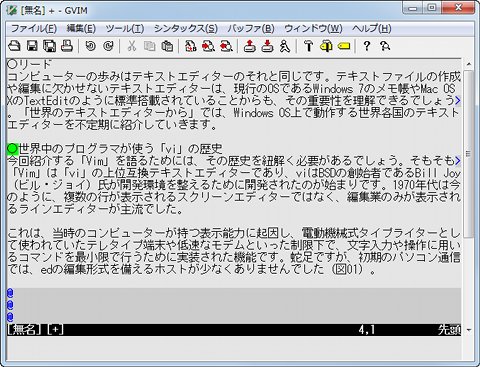Click the vertical scrollbar thumb

click(x=468, y=154)
